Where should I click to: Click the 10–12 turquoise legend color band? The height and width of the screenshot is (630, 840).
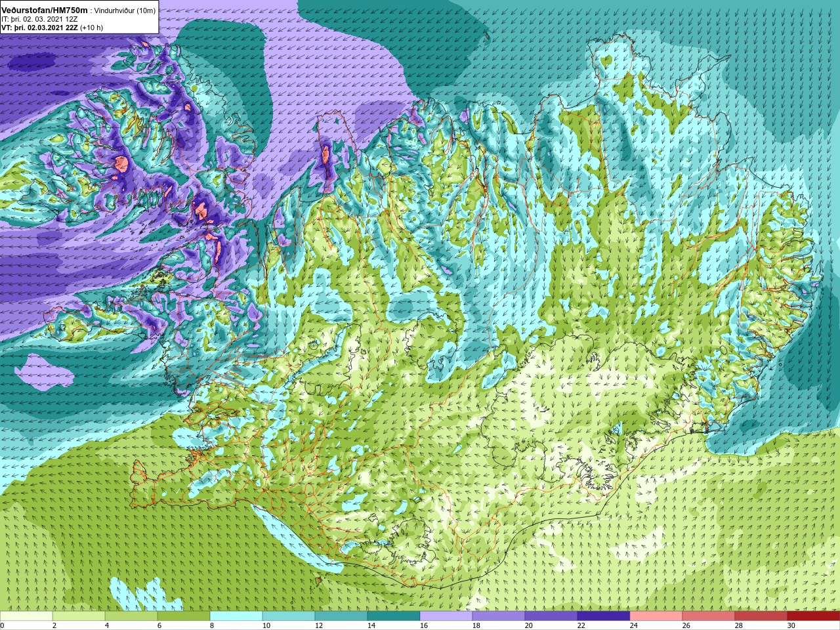pyautogui.click(x=289, y=616)
